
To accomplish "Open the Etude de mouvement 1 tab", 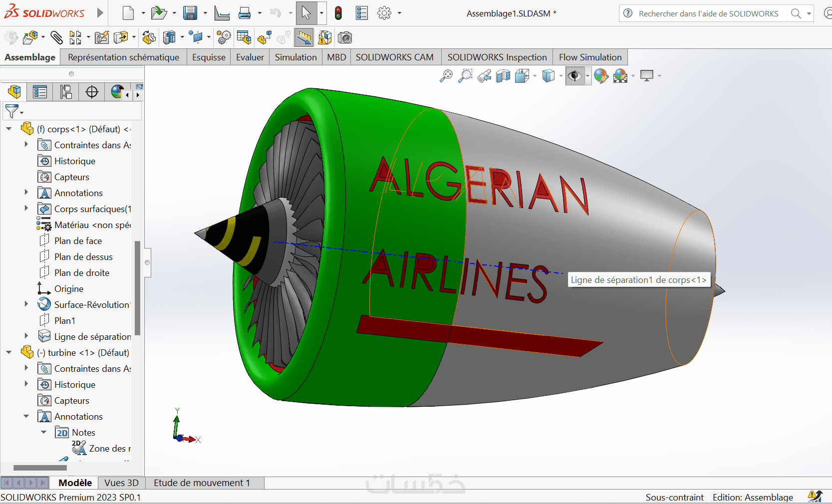I will pos(202,483).
